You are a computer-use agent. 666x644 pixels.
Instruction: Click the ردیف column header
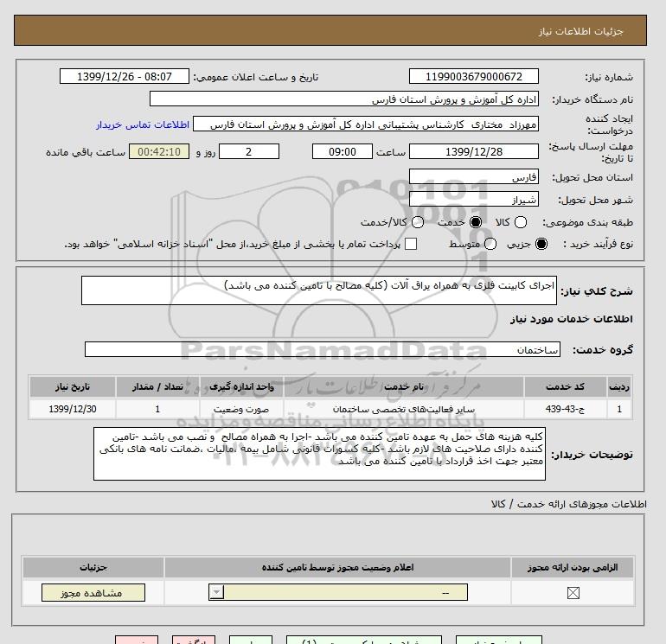[619, 386]
